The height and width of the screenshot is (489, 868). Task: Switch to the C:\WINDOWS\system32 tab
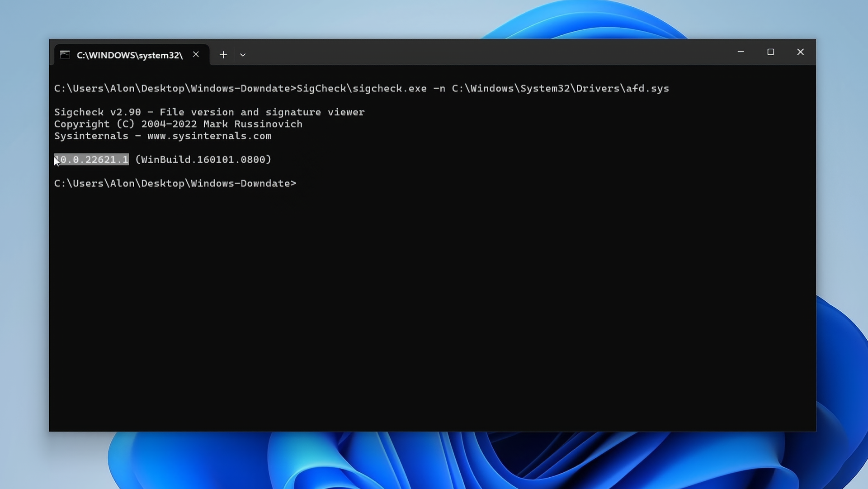129,55
